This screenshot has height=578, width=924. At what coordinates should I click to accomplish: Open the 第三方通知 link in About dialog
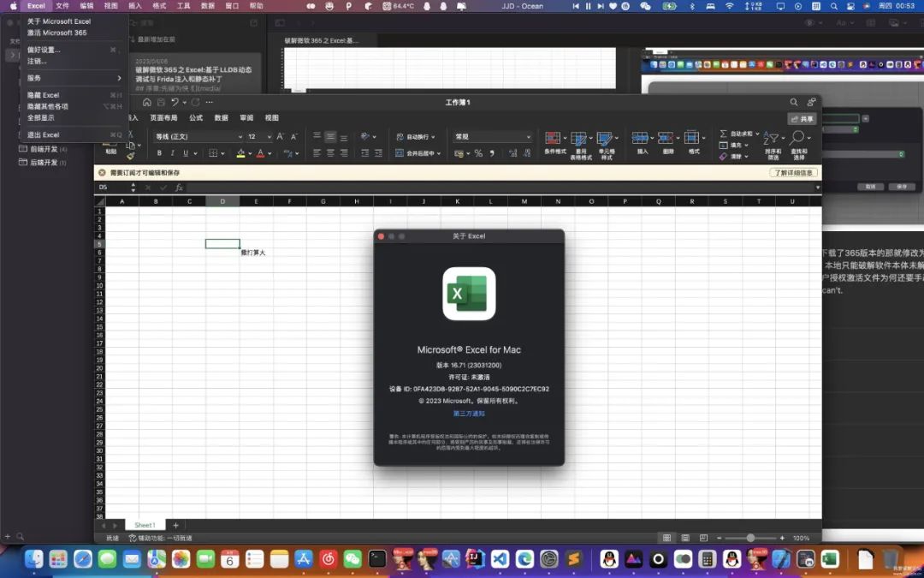[469, 414]
